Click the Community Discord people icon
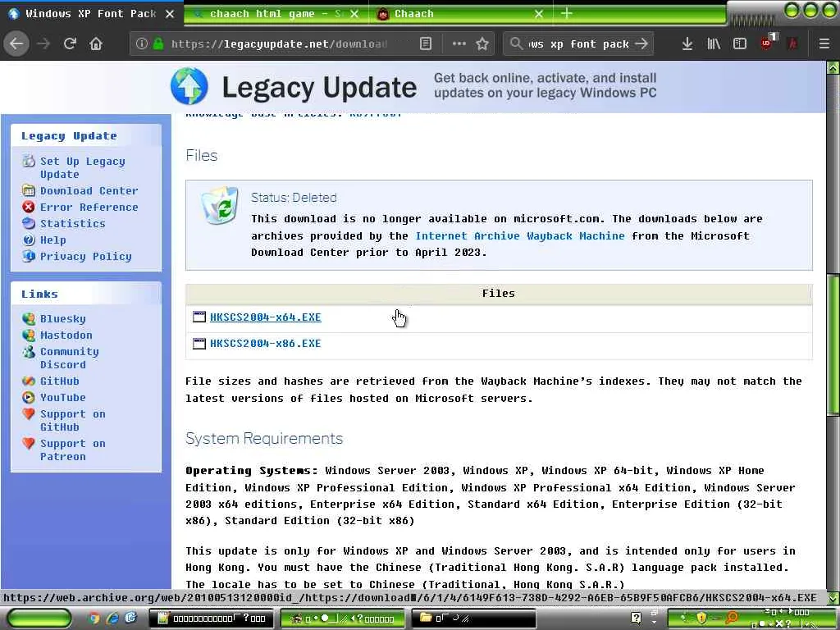Screen dimensions: 840x630 (29, 352)
